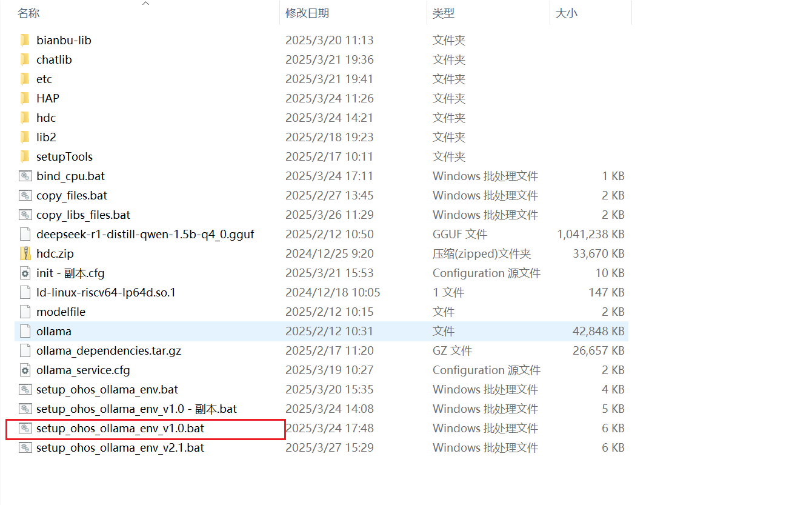Select the bind_cpu.bat batch file icon

pyautogui.click(x=25, y=176)
